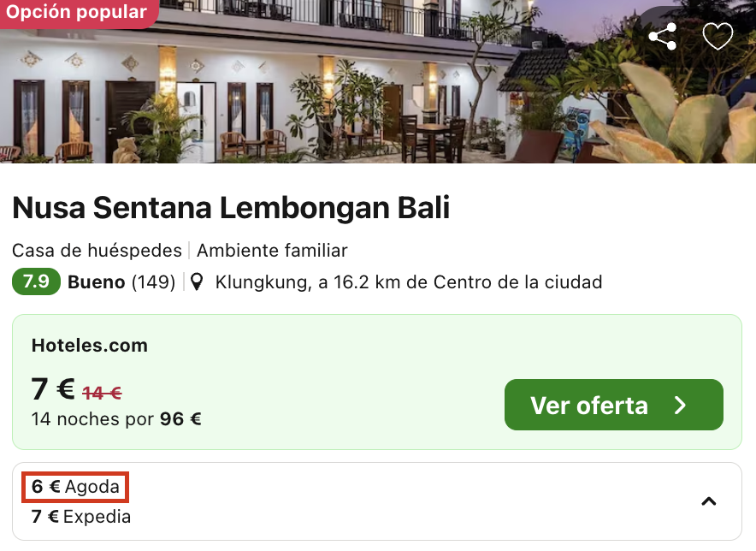756x551 pixels.
Task: Click the 7.9 rating badge
Action: 36,281
